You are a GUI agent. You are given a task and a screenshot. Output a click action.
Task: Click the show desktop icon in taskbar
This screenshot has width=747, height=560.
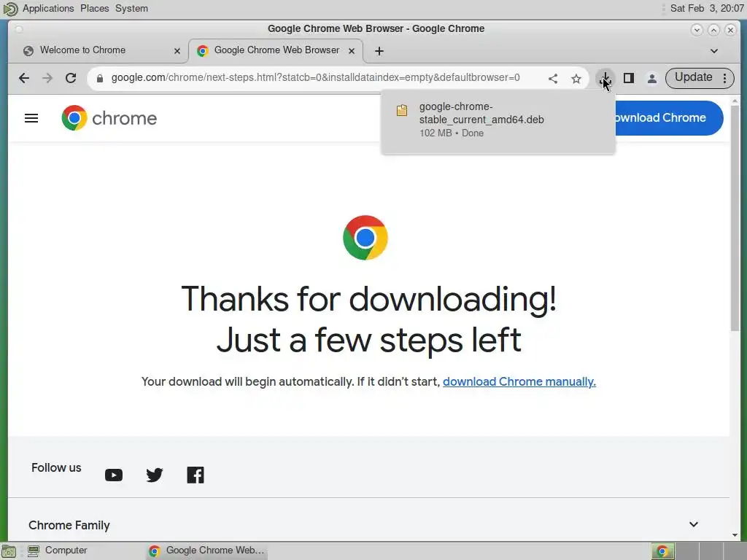click(9, 551)
